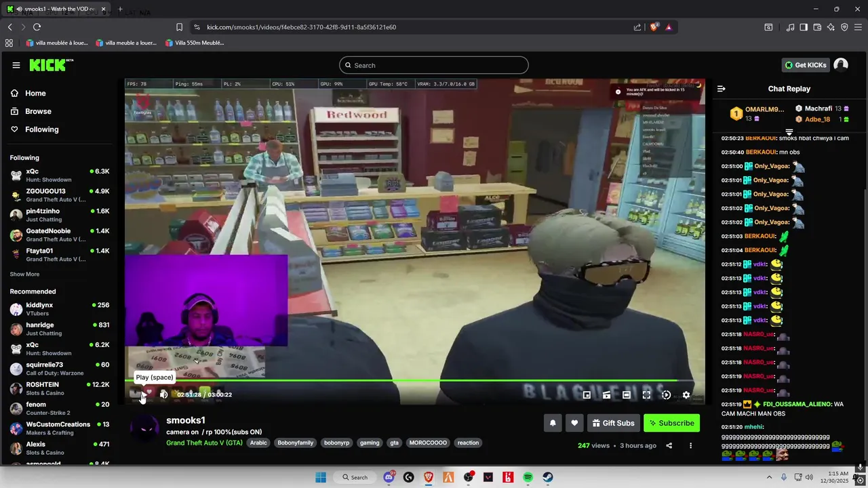
Task: Click the Gift Subs button
Action: (x=613, y=423)
